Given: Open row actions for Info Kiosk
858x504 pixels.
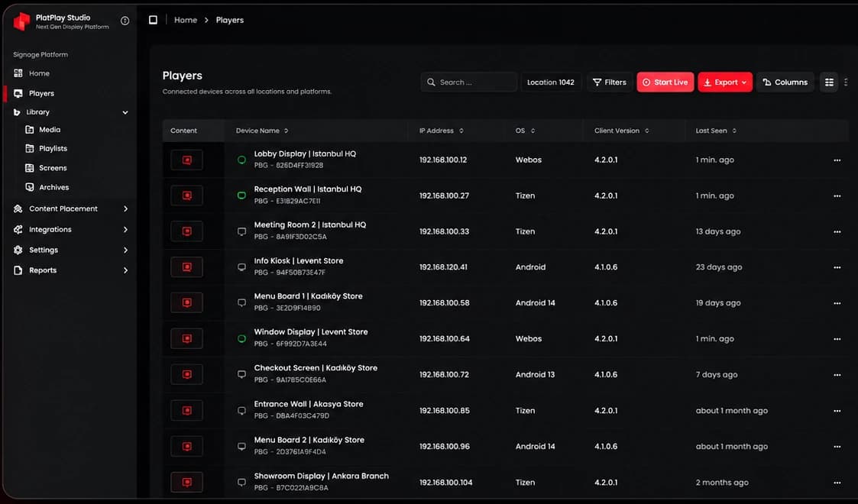Looking at the screenshot, I should point(837,267).
